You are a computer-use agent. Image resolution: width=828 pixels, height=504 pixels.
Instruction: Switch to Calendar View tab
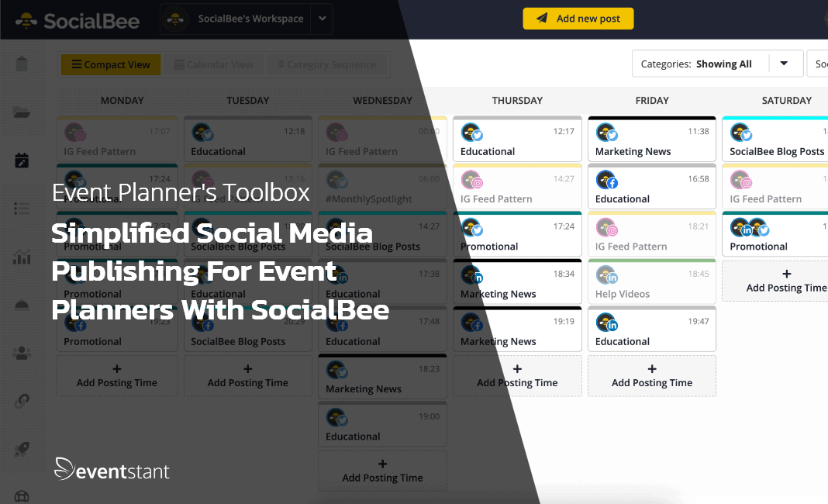(214, 64)
